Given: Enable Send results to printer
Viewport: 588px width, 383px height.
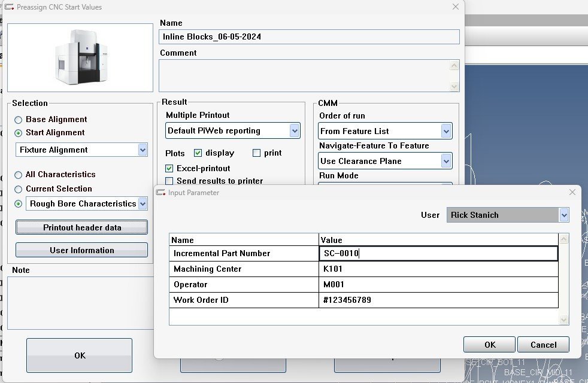Looking at the screenshot, I should (x=169, y=181).
